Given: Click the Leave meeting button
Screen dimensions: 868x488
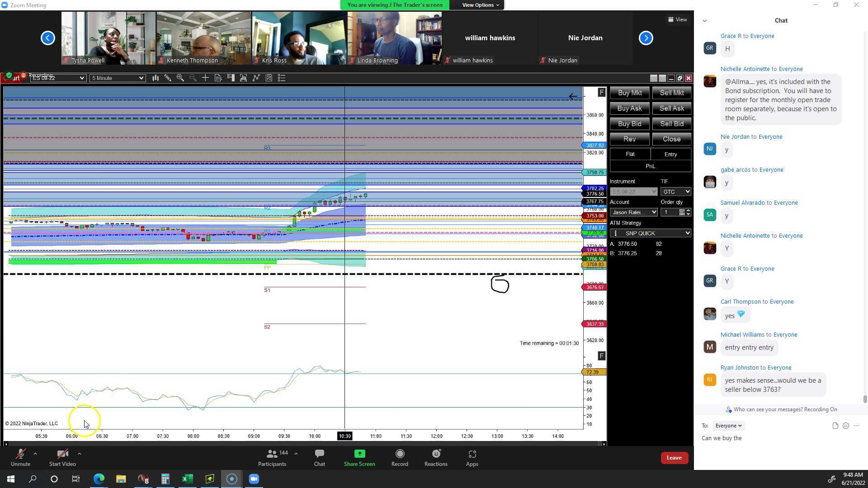Looking at the screenshot, I should click(674, 457).
